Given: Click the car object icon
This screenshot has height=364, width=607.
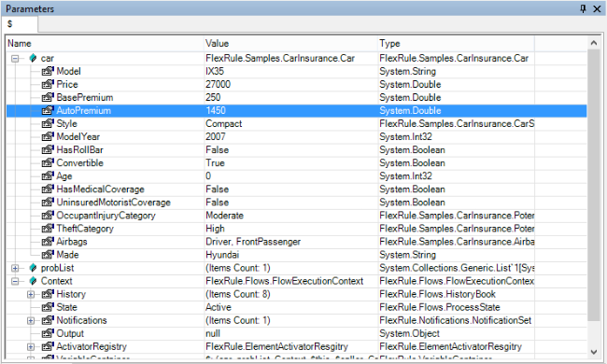Looking at the screenshot, I should click(x=33, y=59).
